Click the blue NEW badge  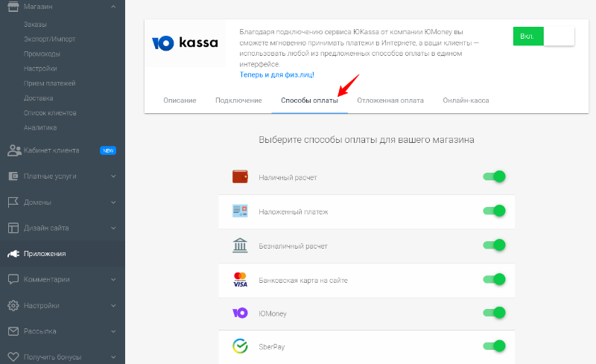pyautogui.click(x=108, y=150)
